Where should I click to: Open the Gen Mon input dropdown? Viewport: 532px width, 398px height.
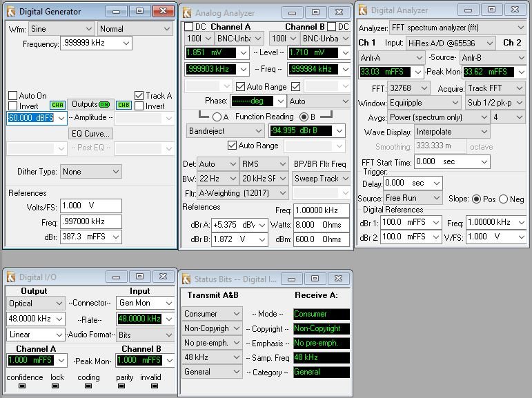coord(145,303)
